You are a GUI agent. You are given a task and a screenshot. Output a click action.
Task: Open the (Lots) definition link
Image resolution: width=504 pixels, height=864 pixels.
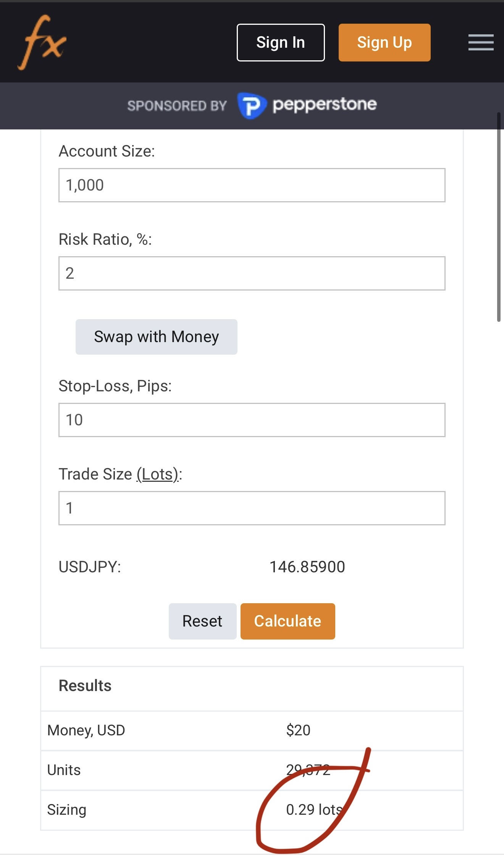click(157, 474)
